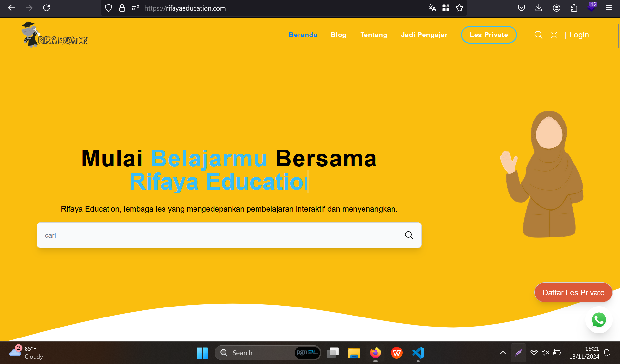
Task: Open Visual Studio Code from the taskbar
Action: coord(418,353)
